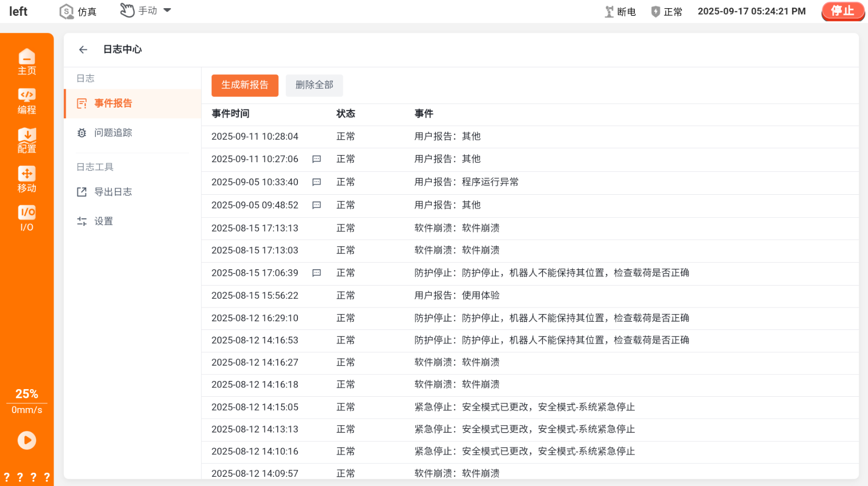
Task: Open 导出日志 export log tool
Action: tap(113, 192)
